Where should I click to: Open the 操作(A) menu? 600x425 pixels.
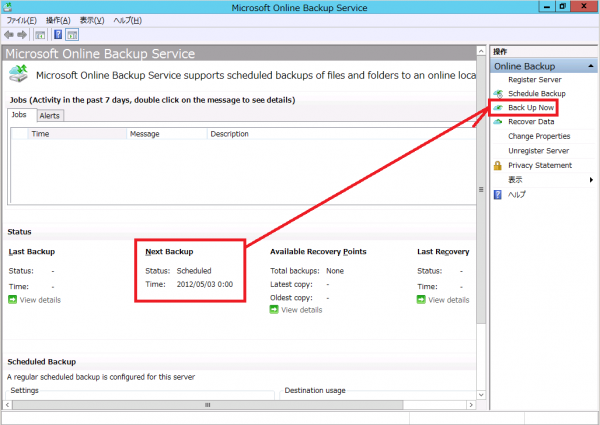tap(58, 20)
